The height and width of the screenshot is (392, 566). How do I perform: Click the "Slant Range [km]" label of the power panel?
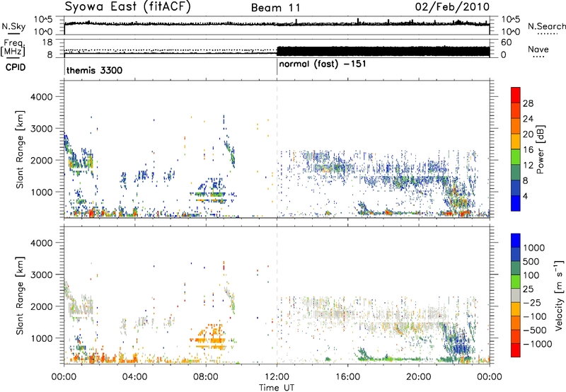coord(20,149)
